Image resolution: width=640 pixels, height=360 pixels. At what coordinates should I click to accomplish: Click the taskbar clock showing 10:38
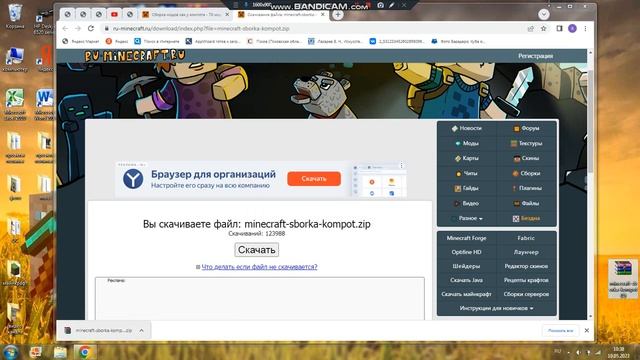[619, 352]
